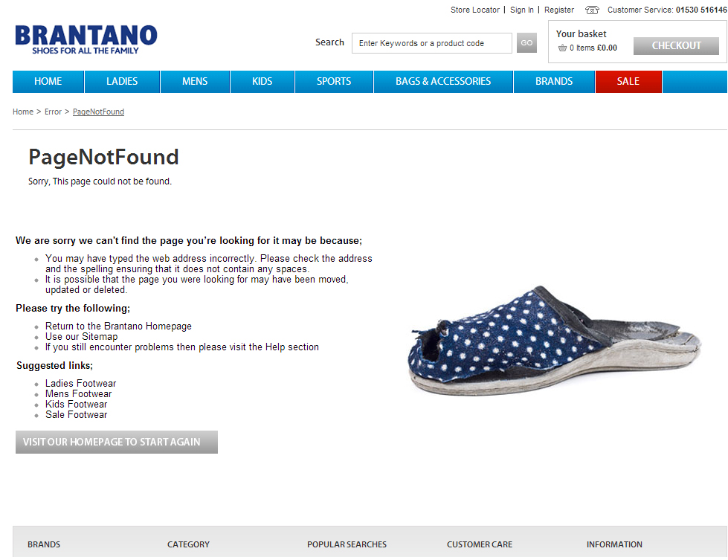Open the Store Locator link
Image resolution: width=728 pixels, height=560 pixels.
(475, 10)
